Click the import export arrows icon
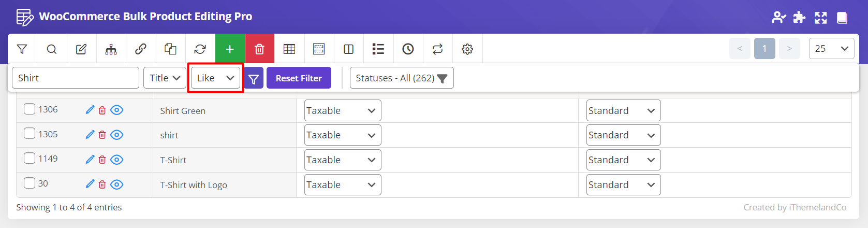 (438, 49)
